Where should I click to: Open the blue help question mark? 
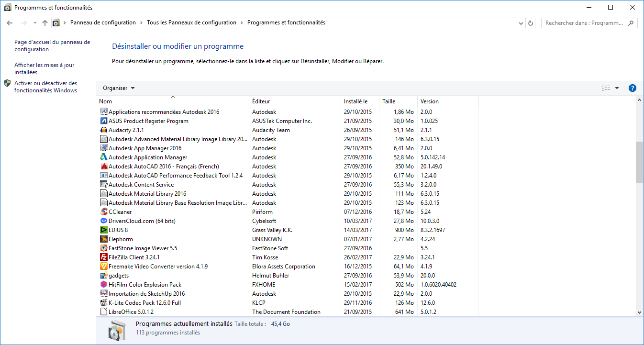pos(633,88)
